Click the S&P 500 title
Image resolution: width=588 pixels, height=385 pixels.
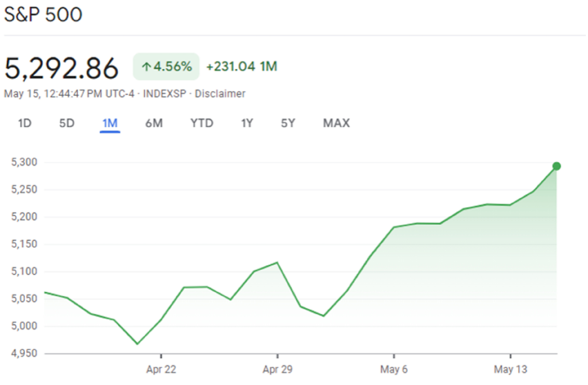[x=43, y=14]
